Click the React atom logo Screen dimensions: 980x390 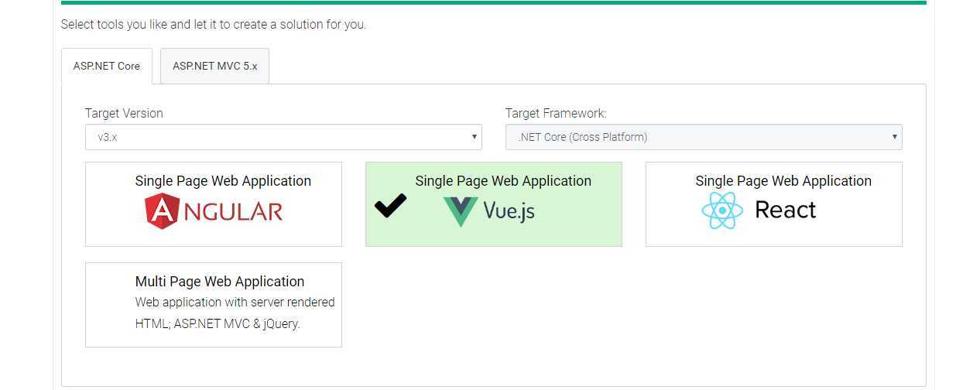(x=722, y=210)
